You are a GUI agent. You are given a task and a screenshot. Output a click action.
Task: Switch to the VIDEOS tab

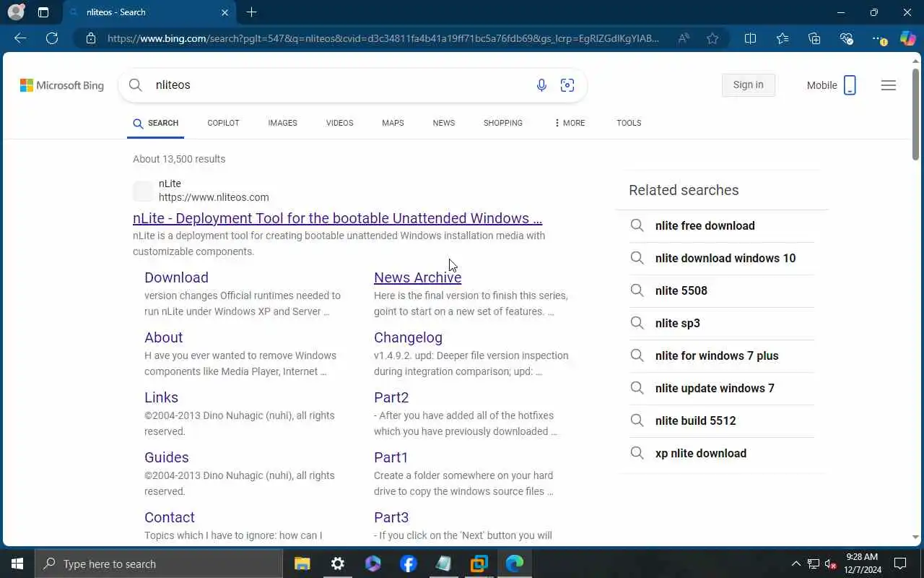click(x=339, y=123)
